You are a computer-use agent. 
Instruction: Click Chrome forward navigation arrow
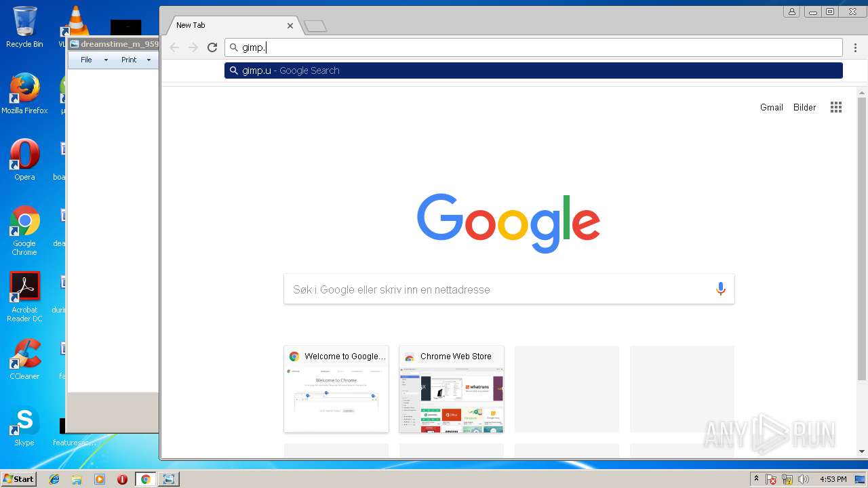(193, 47)
